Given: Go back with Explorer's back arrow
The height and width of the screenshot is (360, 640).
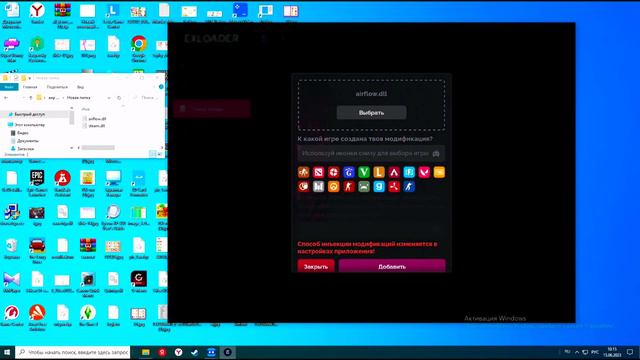Looking at the screenshot, I should tap(6, 98).
